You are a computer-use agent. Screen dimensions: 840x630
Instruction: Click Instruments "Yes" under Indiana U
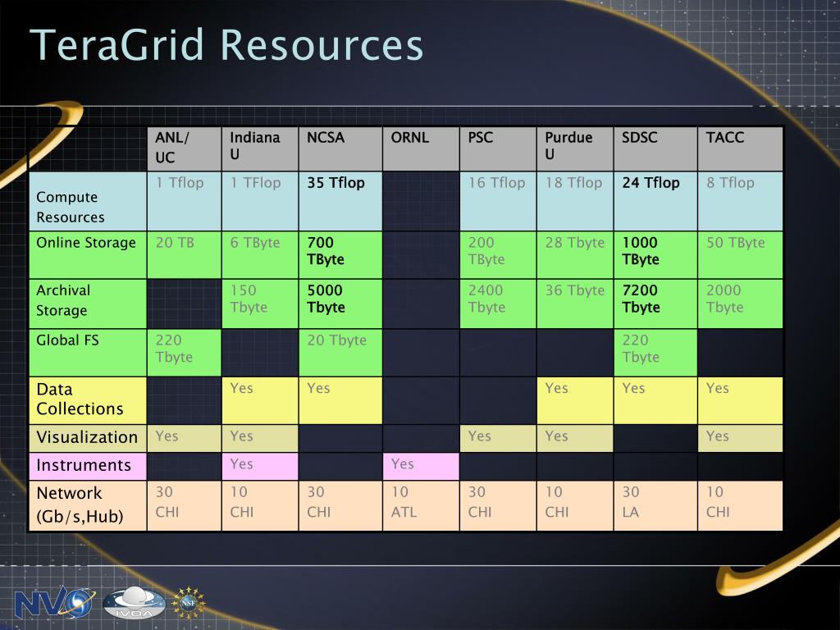click(260, 466)
